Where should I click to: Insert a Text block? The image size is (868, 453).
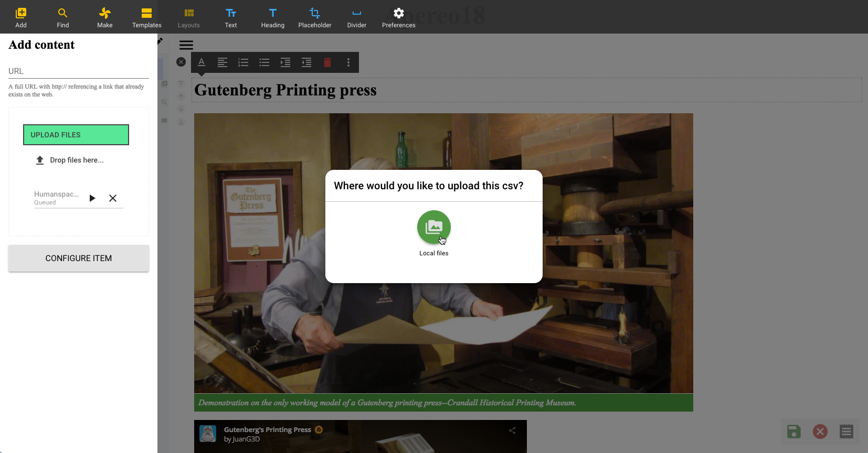click(231, 17)
